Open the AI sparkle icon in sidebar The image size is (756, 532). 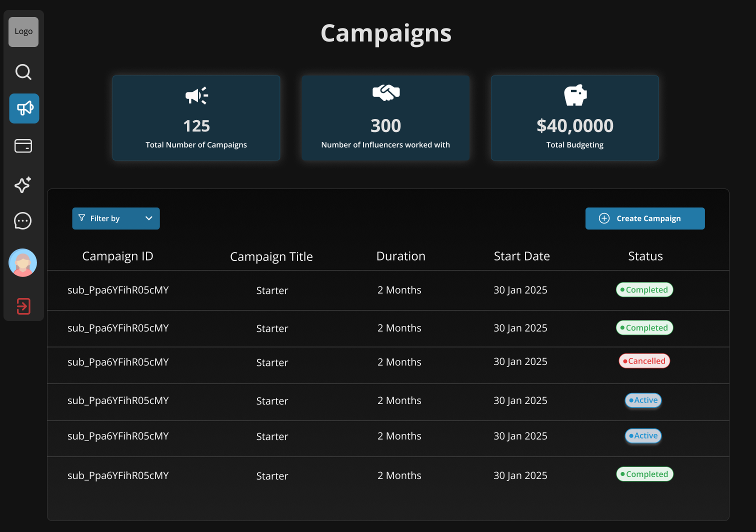point(23,184)
